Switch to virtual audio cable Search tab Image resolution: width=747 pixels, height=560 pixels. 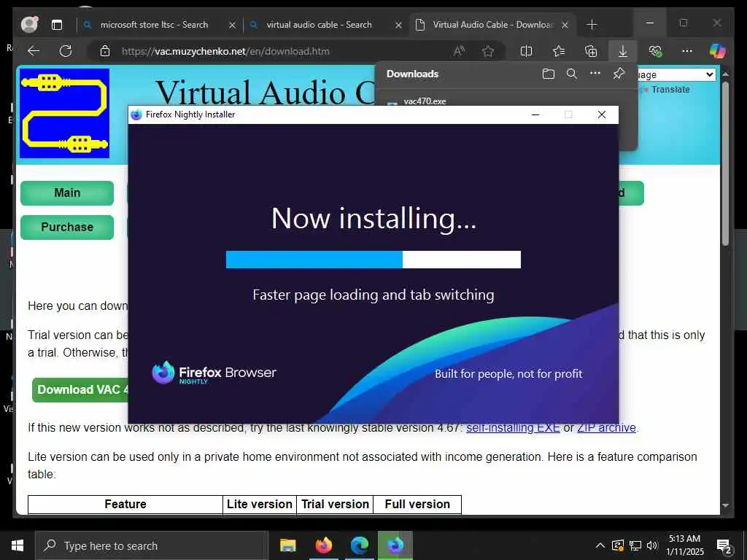tap(319, 25)
